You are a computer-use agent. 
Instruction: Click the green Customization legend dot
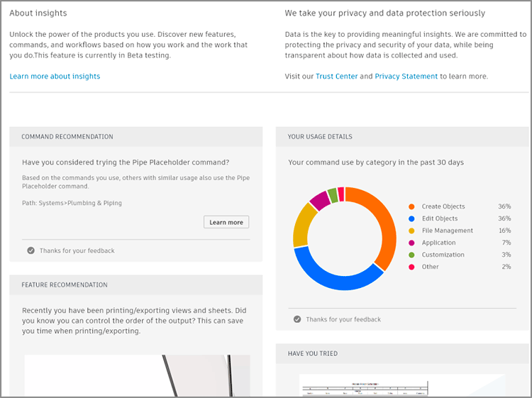tap(411, 255)
